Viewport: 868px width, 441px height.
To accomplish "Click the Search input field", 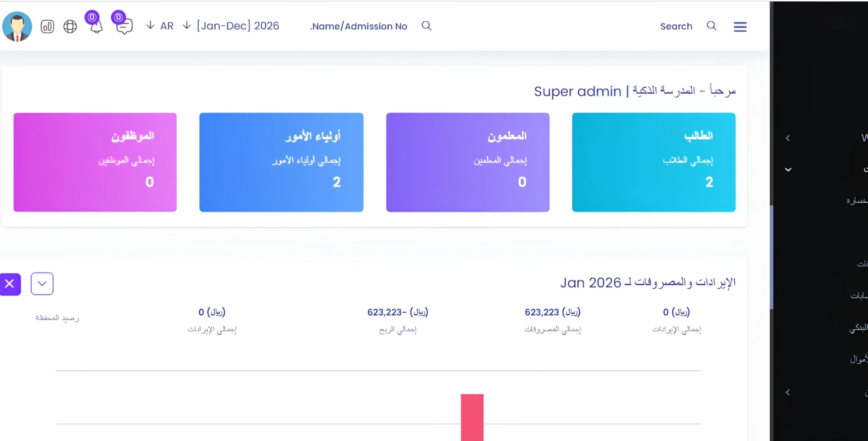I will coord(676,26).
